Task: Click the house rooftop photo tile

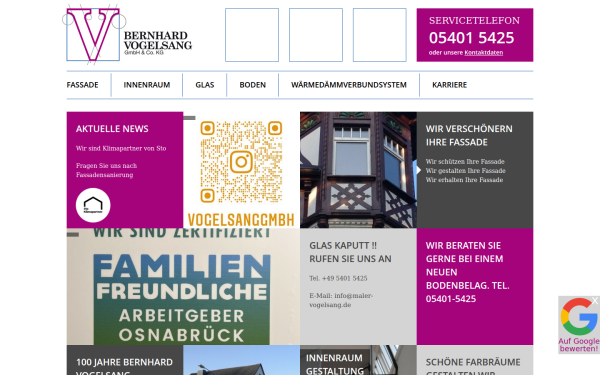Action: pyautogui.click(x=241, y=360)
